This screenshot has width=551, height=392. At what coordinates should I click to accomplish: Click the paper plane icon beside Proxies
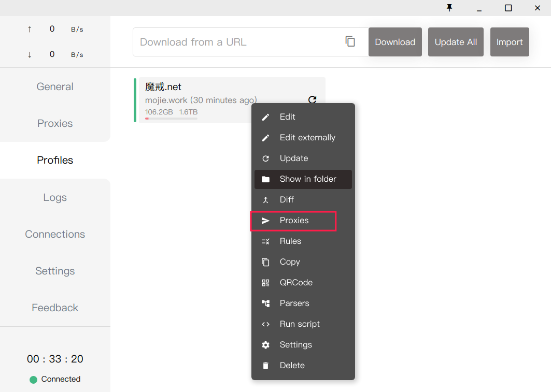266,221
